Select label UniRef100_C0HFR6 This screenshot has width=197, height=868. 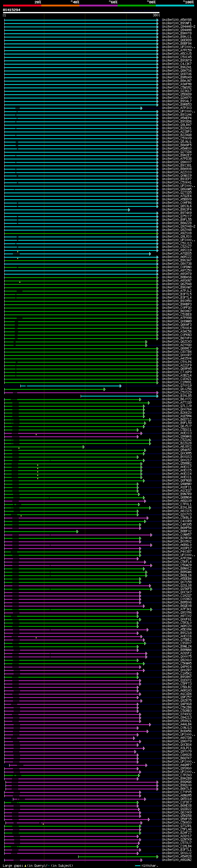pos(177,203)
